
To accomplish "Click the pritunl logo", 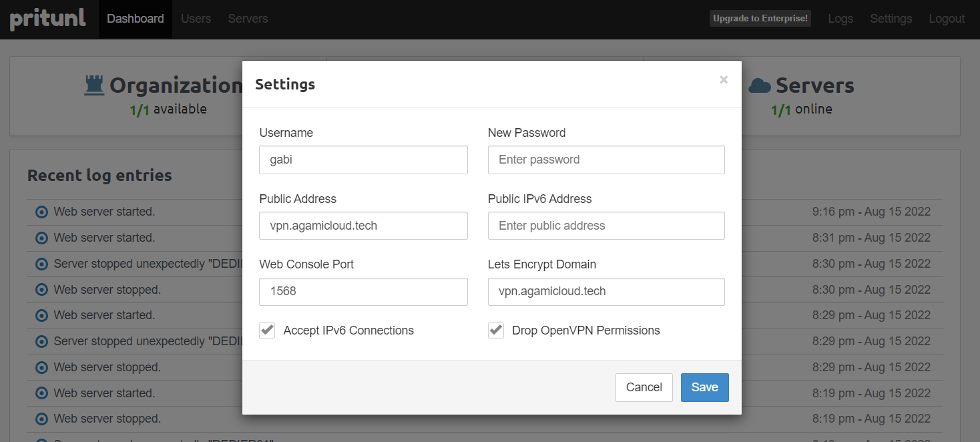I will [48, 19].
